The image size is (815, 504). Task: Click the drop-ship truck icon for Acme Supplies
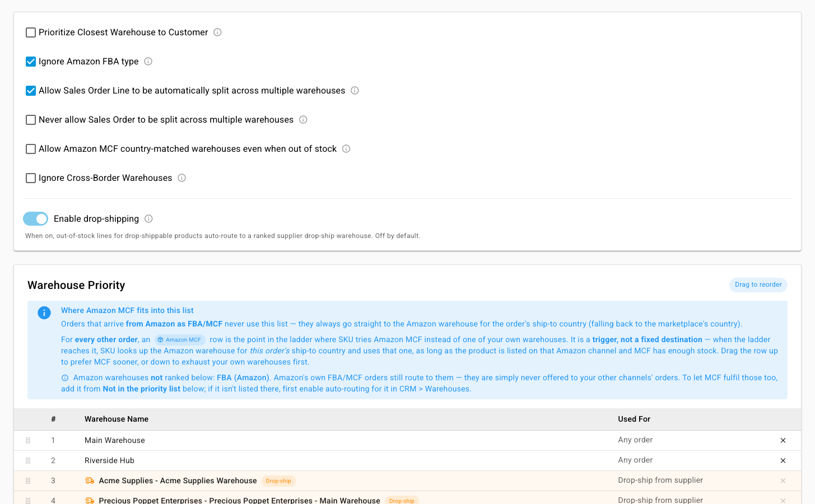pyautogui.click(x=90, y=480)
